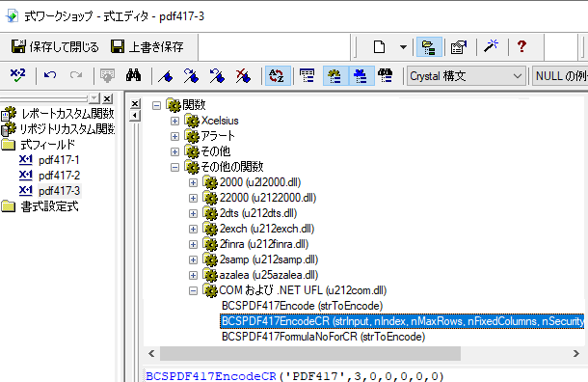Viewport: 588px width, 382px height.
Task: Expand 2exch (u212exch.dll) node
Action: pyautogui.click(x=193, y=229)
